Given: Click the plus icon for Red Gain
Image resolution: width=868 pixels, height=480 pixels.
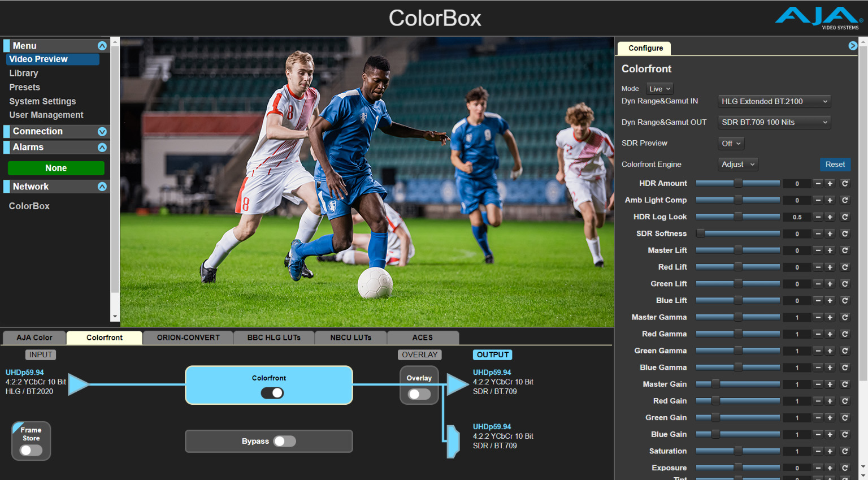Looking at the screenshot, I should (x=830, y=401).
